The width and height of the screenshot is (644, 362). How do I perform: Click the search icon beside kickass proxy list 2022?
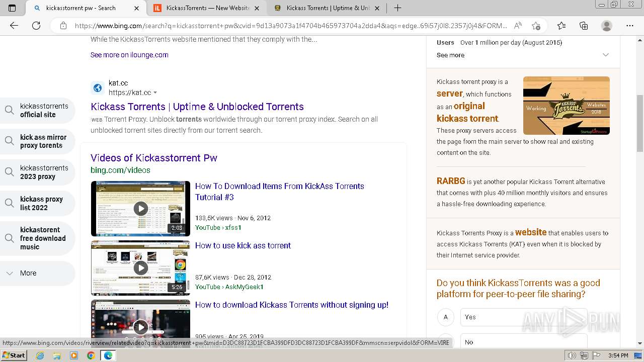(10, 203)
